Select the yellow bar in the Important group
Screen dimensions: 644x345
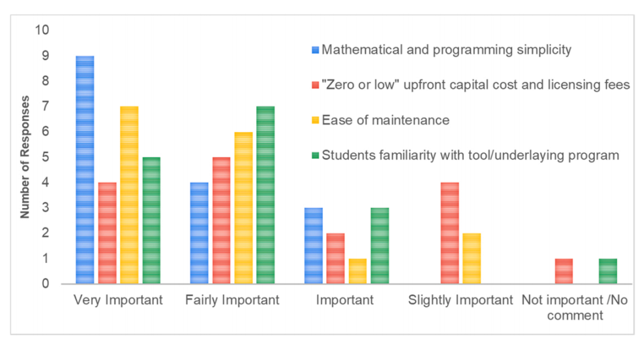pos(358,271)
